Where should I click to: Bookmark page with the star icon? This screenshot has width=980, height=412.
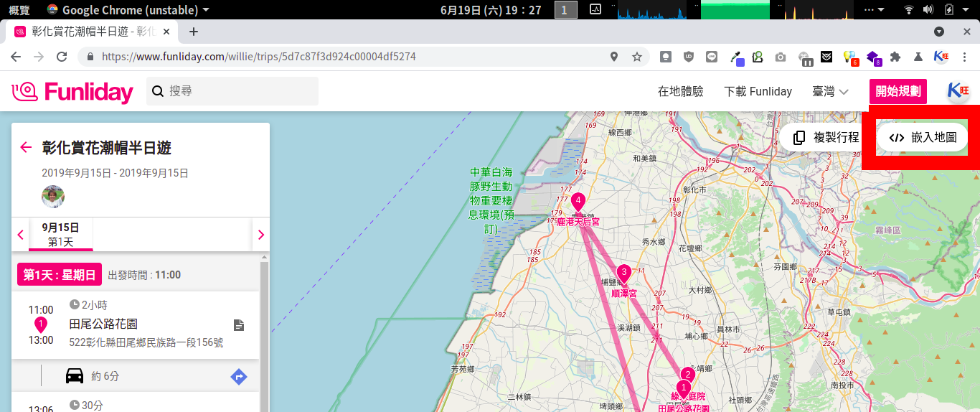coord(636,57)
